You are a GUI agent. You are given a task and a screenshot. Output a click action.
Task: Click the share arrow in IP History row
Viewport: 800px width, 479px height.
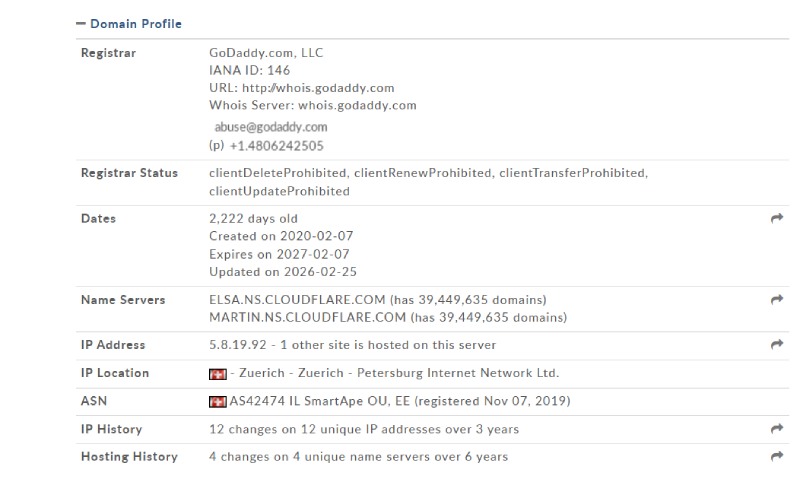point(777,429)
